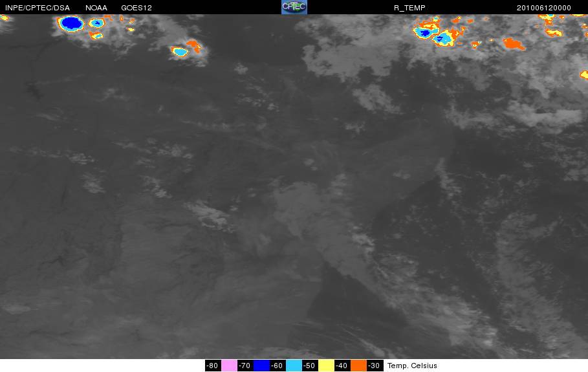This screenshot has width=588, height=372.
Task: Click the GOES12 satellite label
Action: [136, 8]
